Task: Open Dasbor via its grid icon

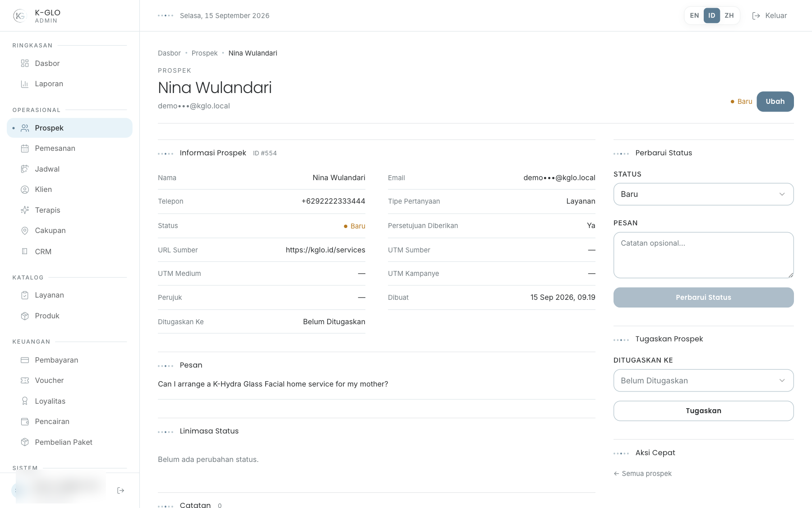Action: click(x=25, y=63)
